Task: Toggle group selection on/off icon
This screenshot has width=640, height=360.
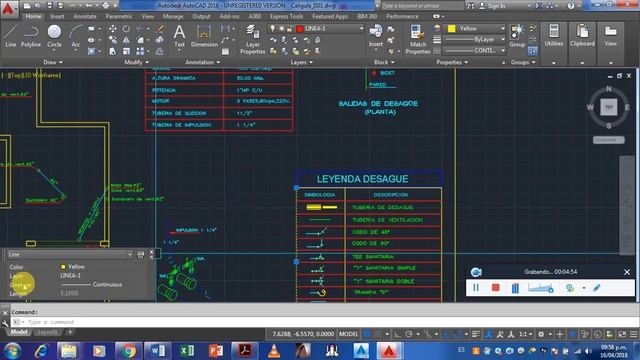Action: click(532, 51)
